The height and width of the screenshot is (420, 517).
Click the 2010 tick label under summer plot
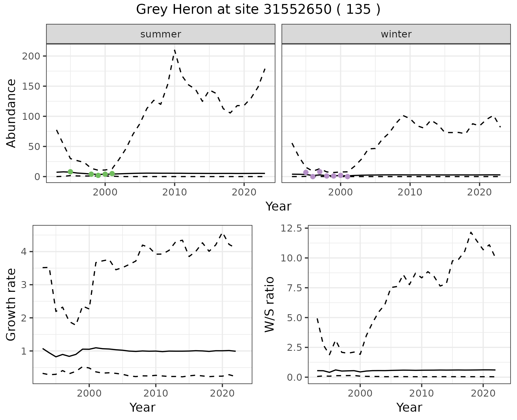174,192
